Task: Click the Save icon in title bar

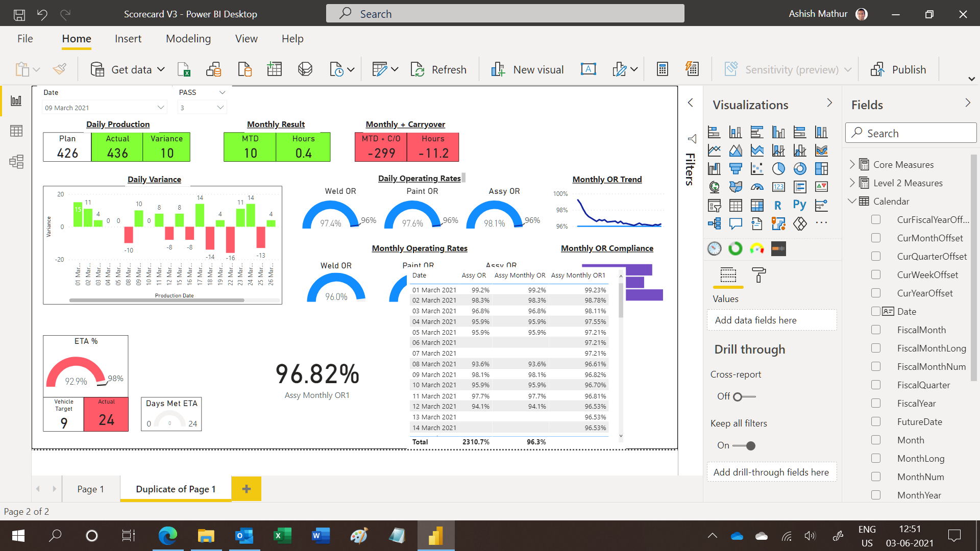Action: coord(19,14)
